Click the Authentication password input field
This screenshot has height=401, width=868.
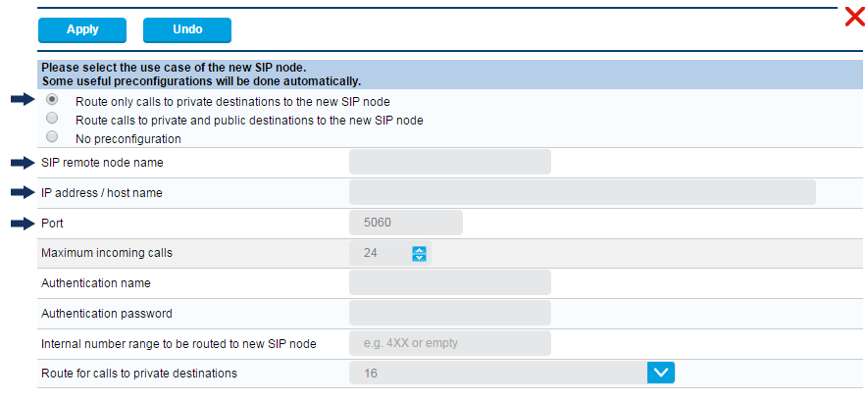click(450, 314)
